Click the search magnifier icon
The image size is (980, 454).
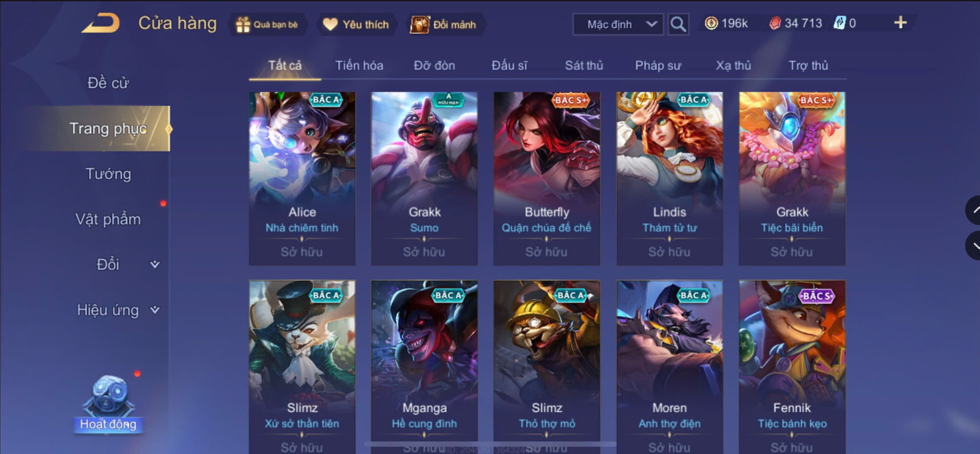pyautogui.click(x=678, y=24)
